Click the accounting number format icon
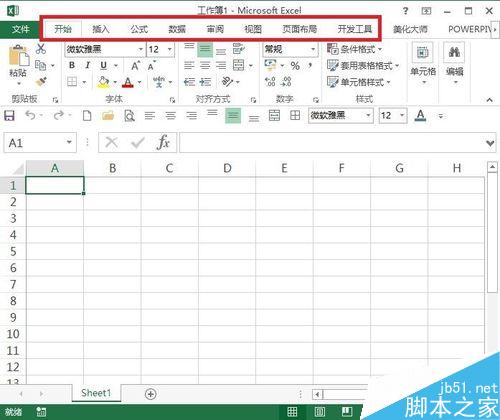Viewport: 500px width, 420px height. (x=270, y=65)
